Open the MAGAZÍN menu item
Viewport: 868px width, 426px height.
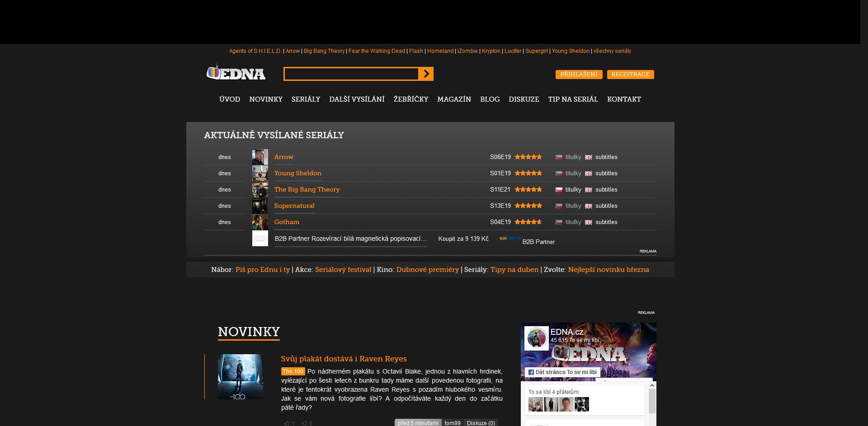454,99
